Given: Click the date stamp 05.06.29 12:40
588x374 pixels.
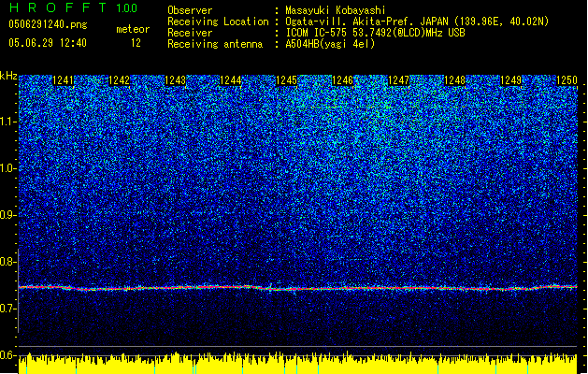Looking at the screenshot, I should tap(48, 43).
